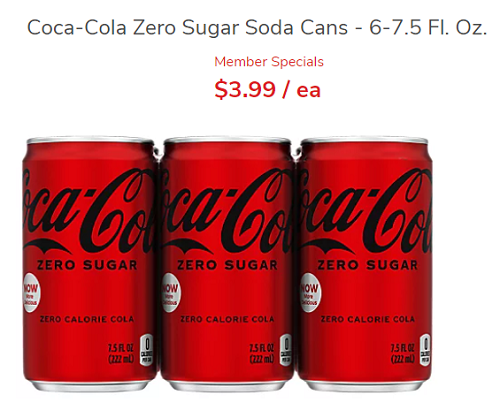Image resolution: width=500 pixels, height=418 pixels.
Task: Click ZERO CALORIE COLA text on right can
Action: [368, 319]
